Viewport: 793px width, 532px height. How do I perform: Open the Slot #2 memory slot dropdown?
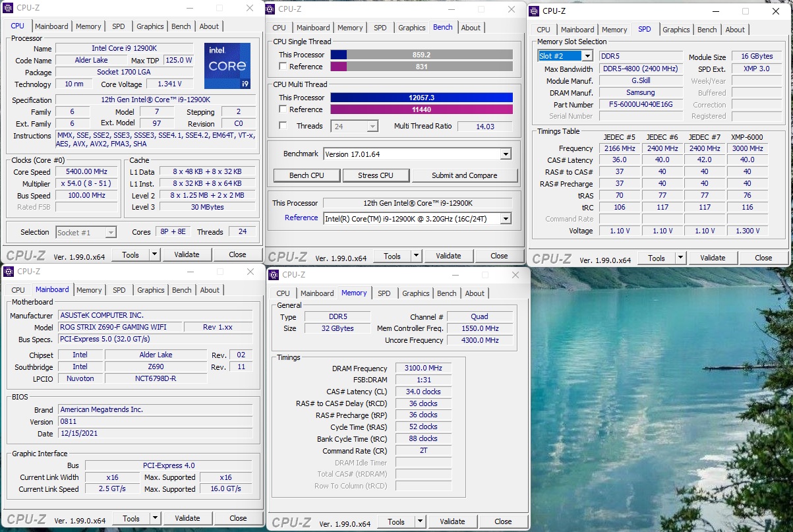(x=587, y=56)
